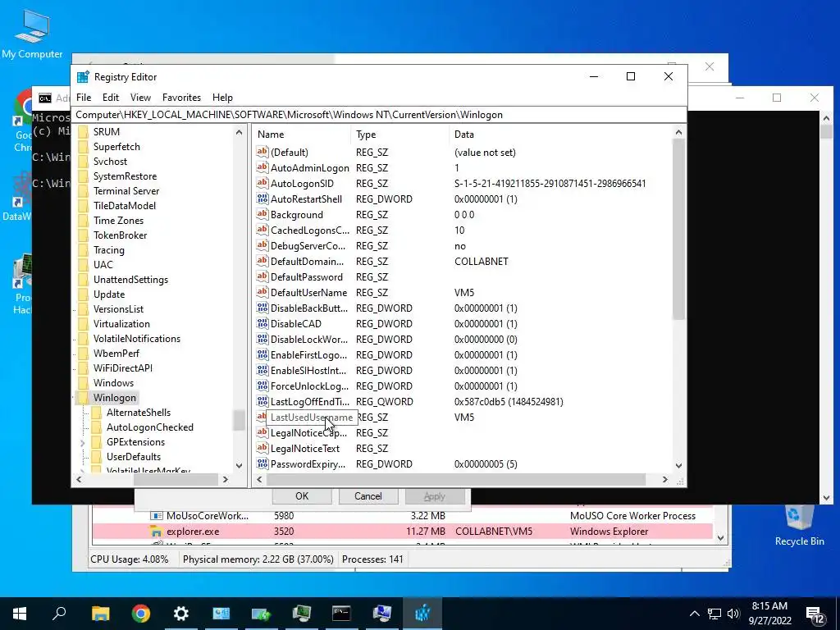The image size is (840, 630).
Task: Click the AutoLogonChecked folder icon
Action: tap(97, 427)
